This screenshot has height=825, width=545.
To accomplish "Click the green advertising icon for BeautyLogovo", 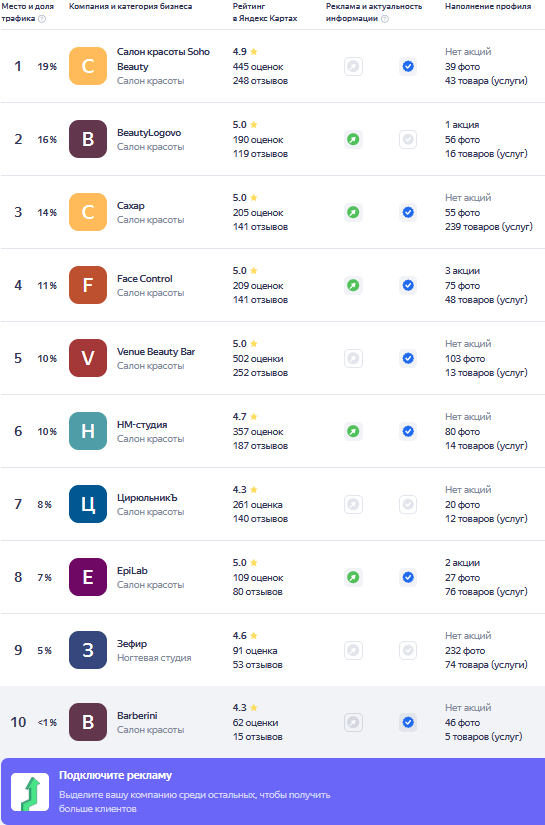I will (354, 139).
